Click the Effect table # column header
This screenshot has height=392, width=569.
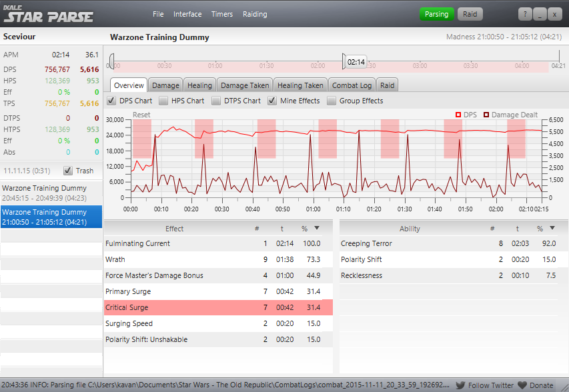[257, 229]
